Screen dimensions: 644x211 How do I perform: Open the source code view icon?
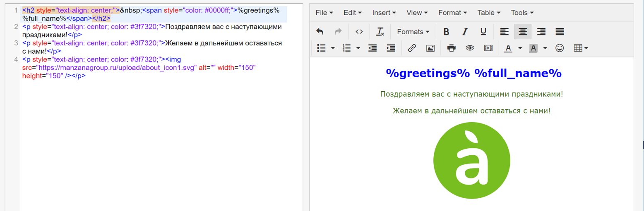[x=359, y=32]
